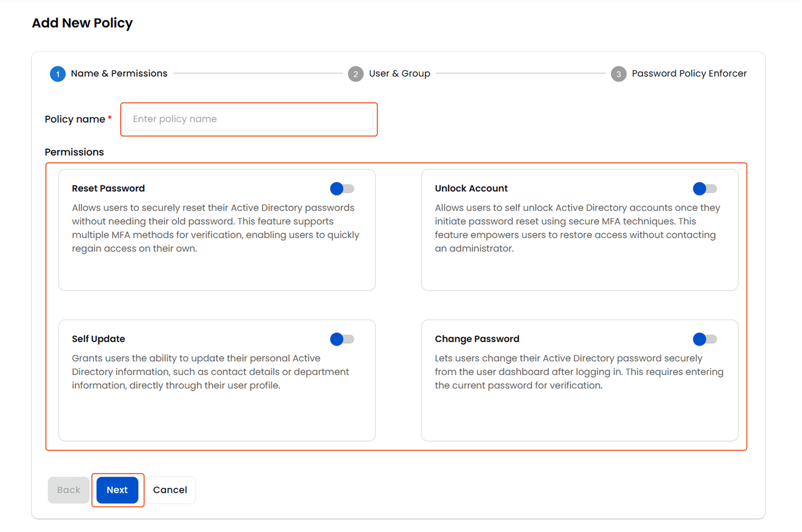Click the step 2 circle icon
Viewport: 802px width, 532px height.
click(x=356, y=74)
